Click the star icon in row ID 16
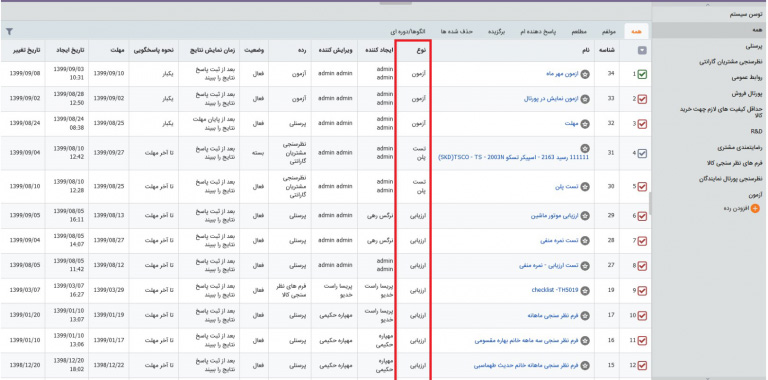 [585, 340]
